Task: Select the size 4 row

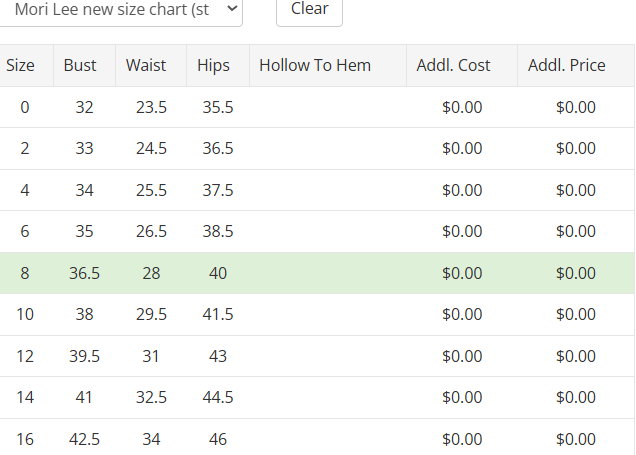Action: click(x=317, y=190)
